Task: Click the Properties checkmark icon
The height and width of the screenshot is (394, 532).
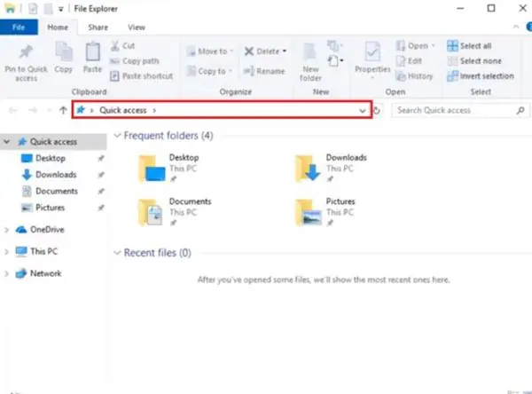Action: [x=372, y=52]
